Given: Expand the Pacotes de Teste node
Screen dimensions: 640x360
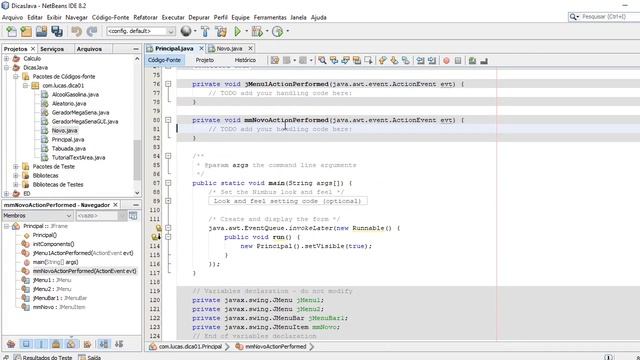Looking at the screenshot, I should pos(16,167).
